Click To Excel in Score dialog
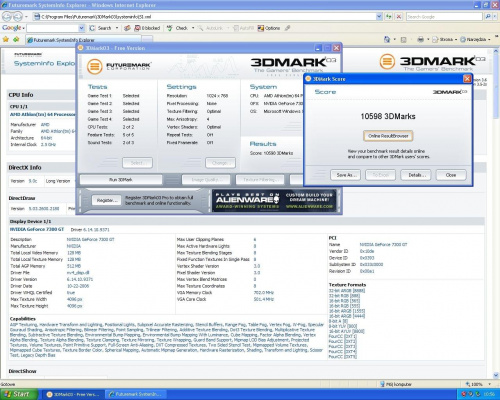The height and width of the screenshot is (400, 500). [x=380, y=175]
